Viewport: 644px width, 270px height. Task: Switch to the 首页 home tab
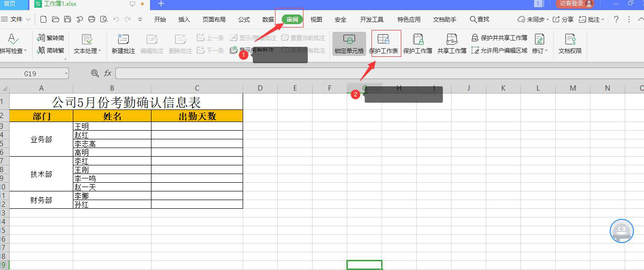[x=10, y=4]
